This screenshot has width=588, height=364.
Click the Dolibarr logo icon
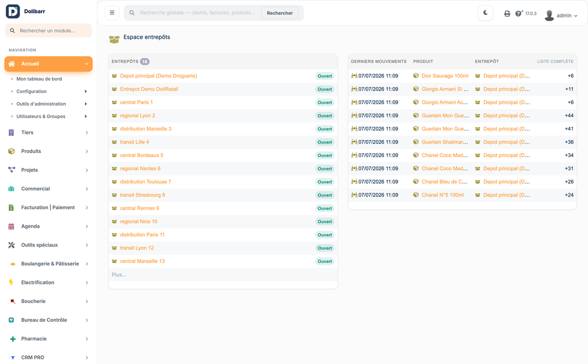[x=13, y=11]
